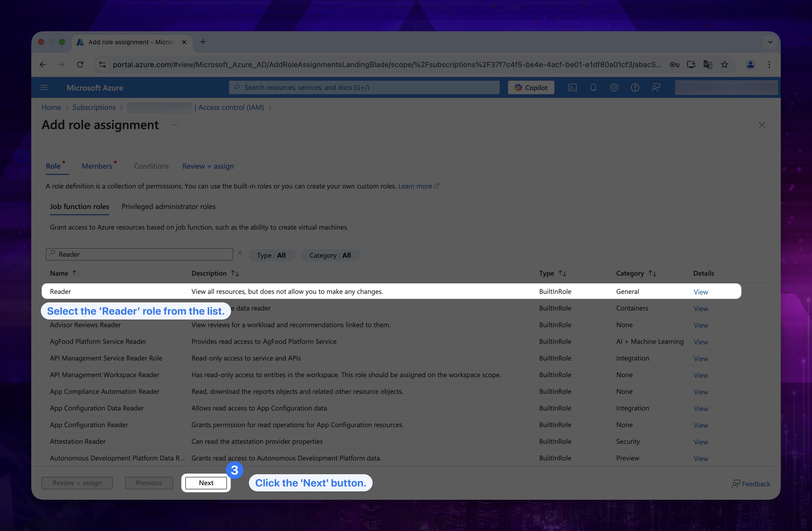Click the notifications bell icon
The image size is (812, 531).
tap(592, 88)
